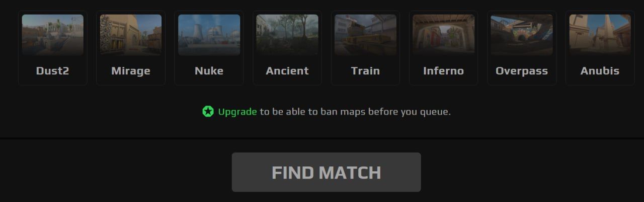This screenshot has width=644, height=202.
Task: Open the Upgrade link
Action: tap(237, 112)
